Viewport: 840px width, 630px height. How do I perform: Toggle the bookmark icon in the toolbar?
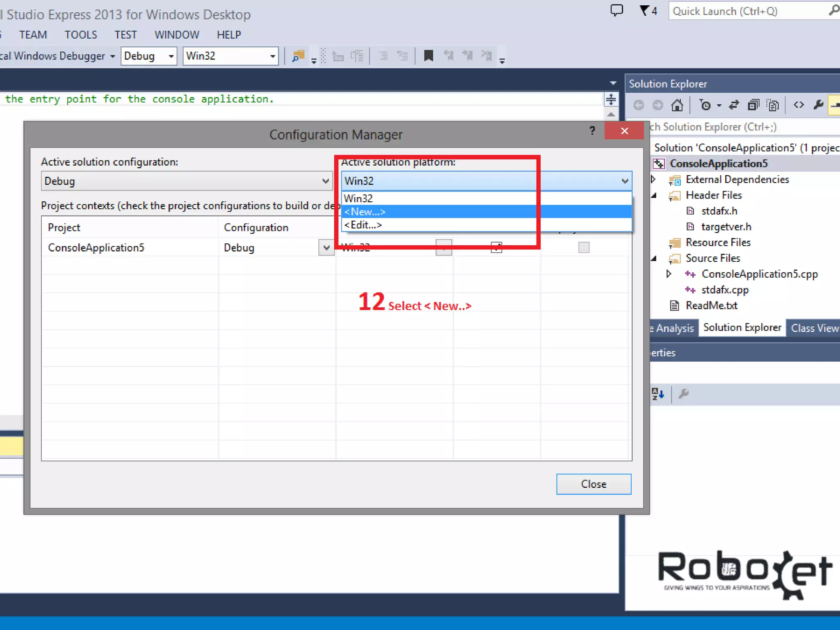tap(428, 56)
